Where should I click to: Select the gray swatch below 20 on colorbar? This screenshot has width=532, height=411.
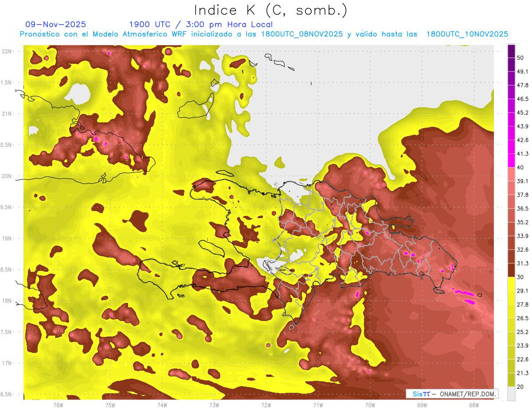pos(511,394)
